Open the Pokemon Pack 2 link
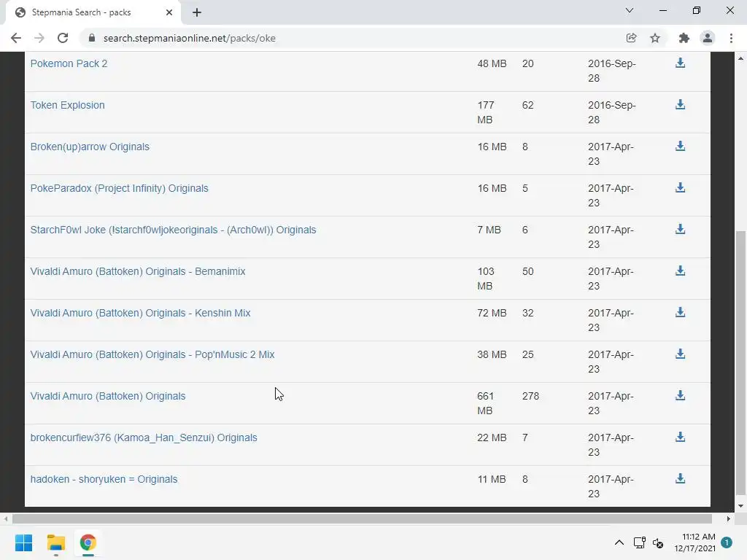Image resolution: width=747 pixels, height=560 pixels. (69, 63)
